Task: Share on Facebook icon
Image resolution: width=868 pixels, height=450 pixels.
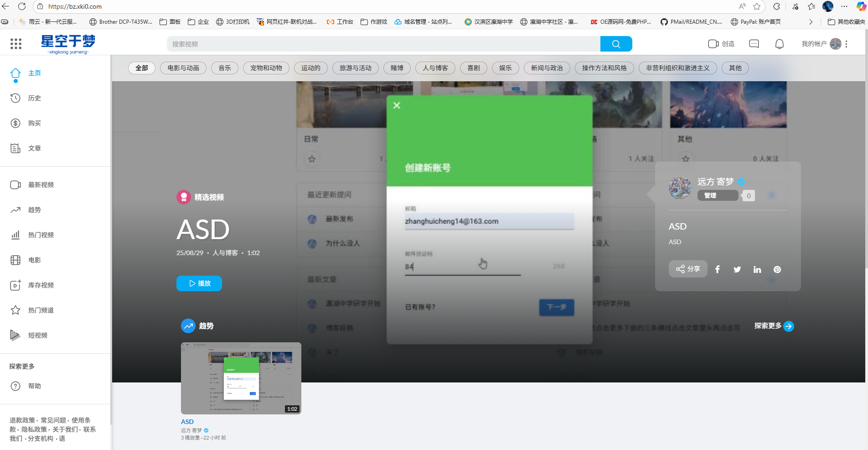Action: [x=718, y=269]
